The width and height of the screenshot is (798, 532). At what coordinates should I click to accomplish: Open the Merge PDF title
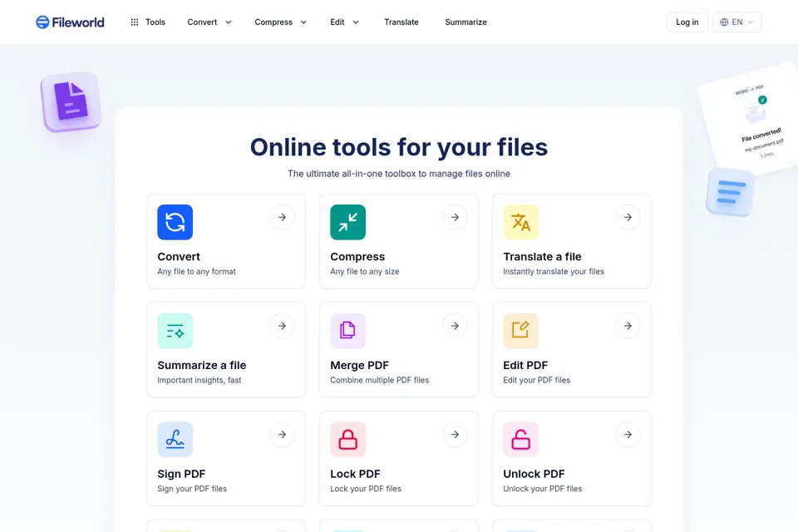(x=359, y=365)
